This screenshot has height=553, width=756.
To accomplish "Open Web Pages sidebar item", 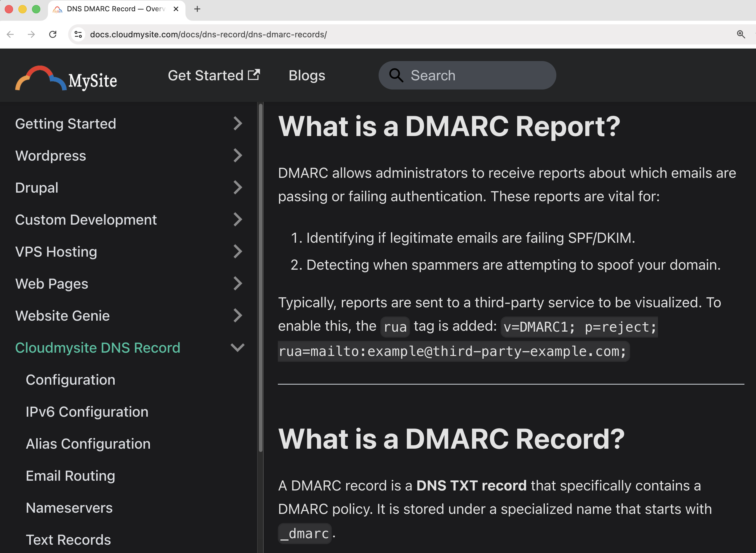I will (x=52, y=284).
